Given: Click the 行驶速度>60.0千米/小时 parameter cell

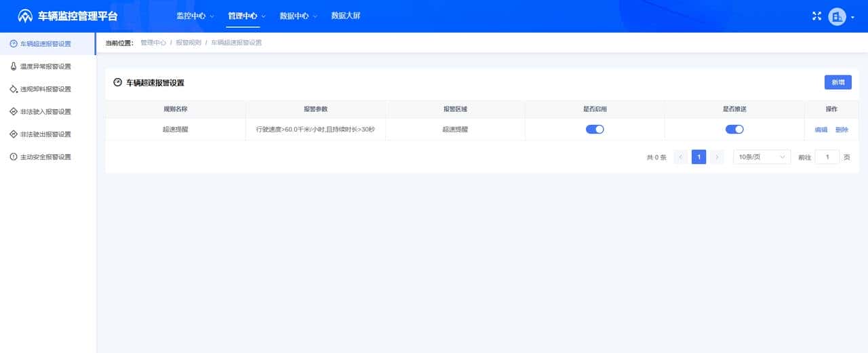Looking at the screenshot, I should tap(315, 129).
